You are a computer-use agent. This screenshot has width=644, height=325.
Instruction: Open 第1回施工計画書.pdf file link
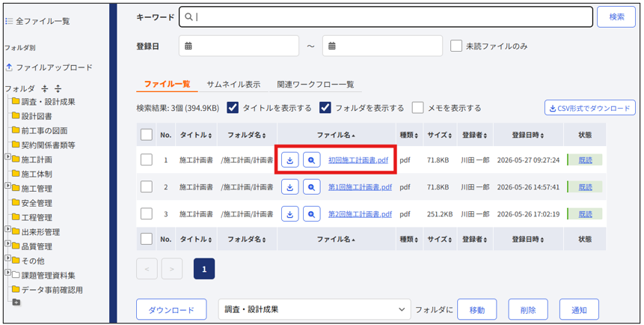coord(360,187)
